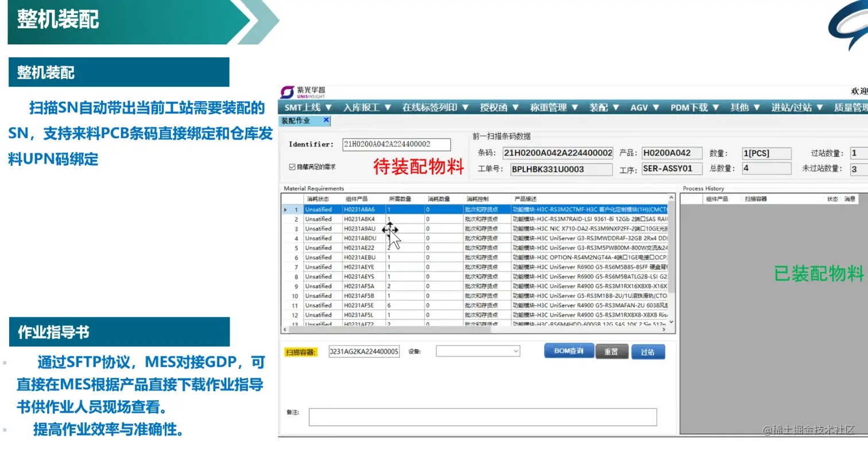This screenshot has width=868, height=449.
Task: Click the scroll-right arrow below the materials grid
Action: (665, 330)
